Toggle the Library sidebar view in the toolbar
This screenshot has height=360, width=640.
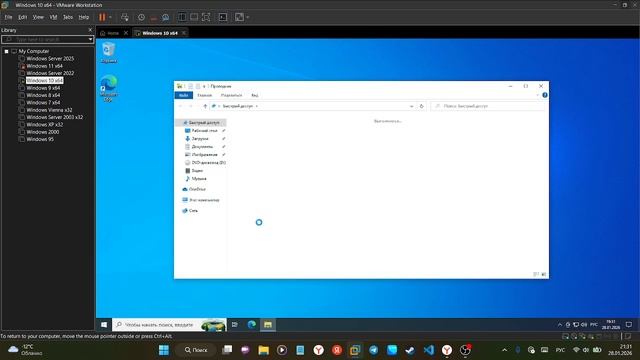pos(182,17)
